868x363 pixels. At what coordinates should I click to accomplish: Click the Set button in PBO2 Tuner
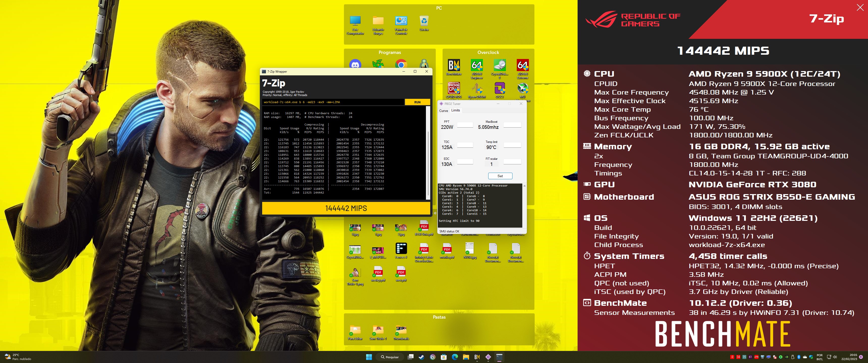(x=500, y=176)
